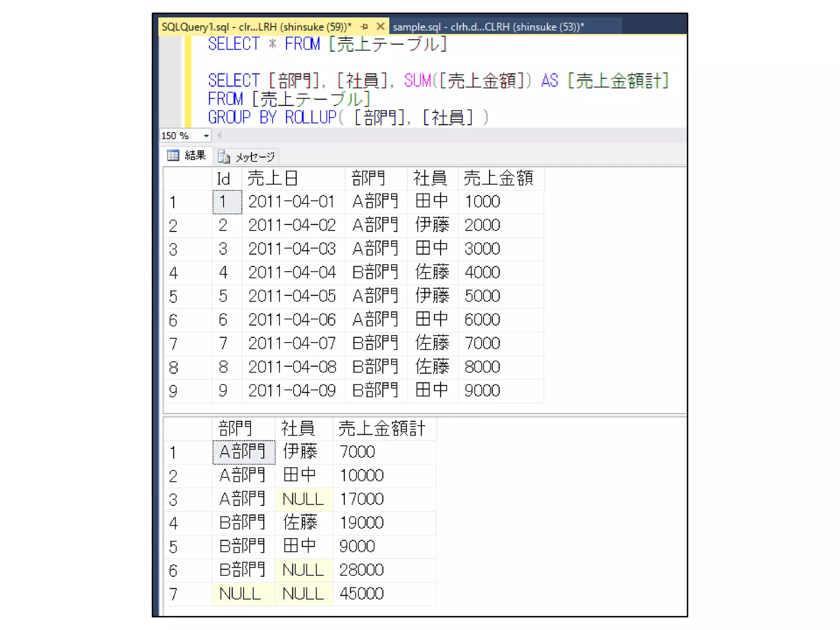
Task: Open the メッセージ messages tab
Action: coord(254,157)
